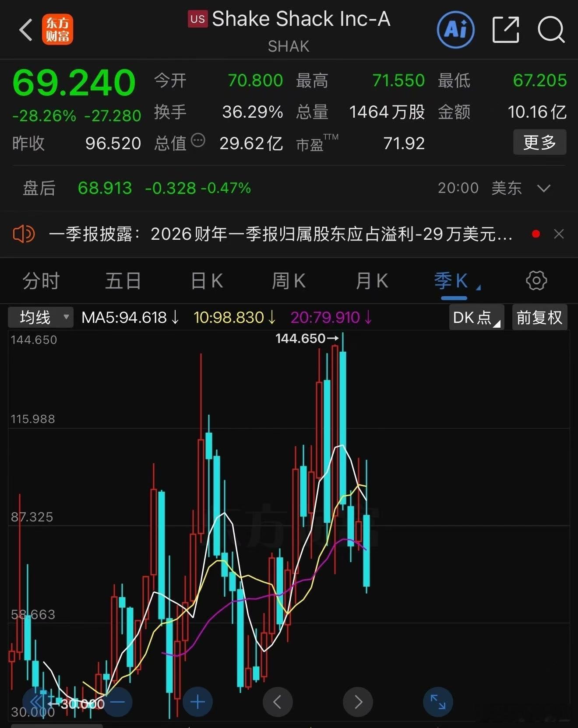Tap the MA5:94.618 indicator label
Image resolution: width=578 pixels, height=728 pixels.
point(130,317)
